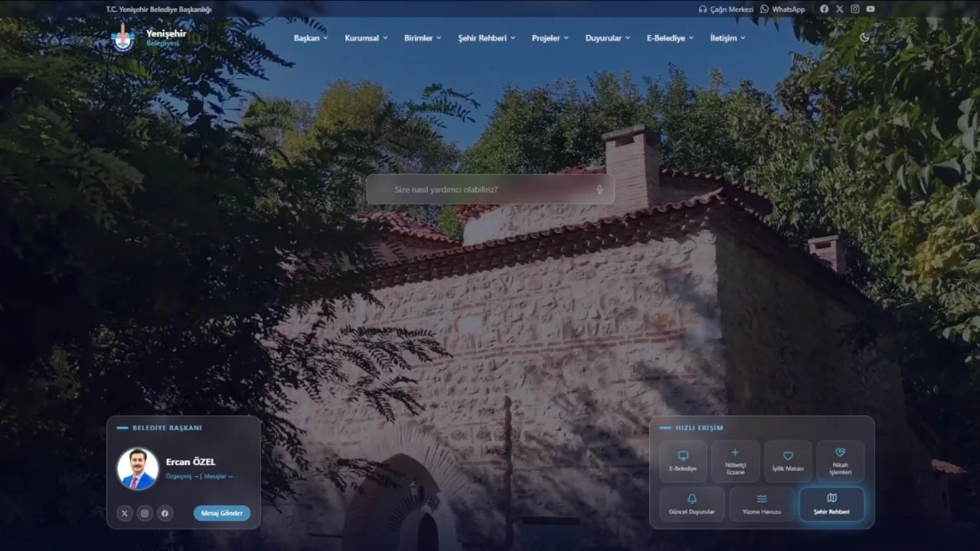Open the Facebook icon in the top bar
This screenshot has height=551, width=980.
point(825,9)
